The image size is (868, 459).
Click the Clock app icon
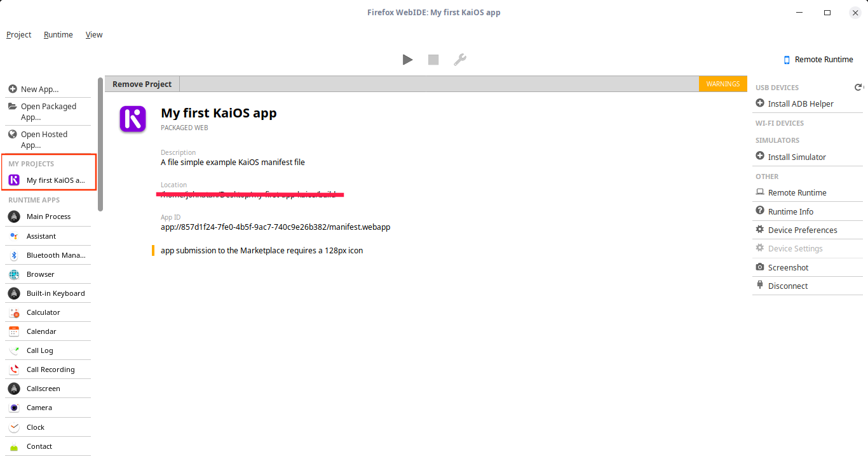pyautogui.click(x=14, y=427)
